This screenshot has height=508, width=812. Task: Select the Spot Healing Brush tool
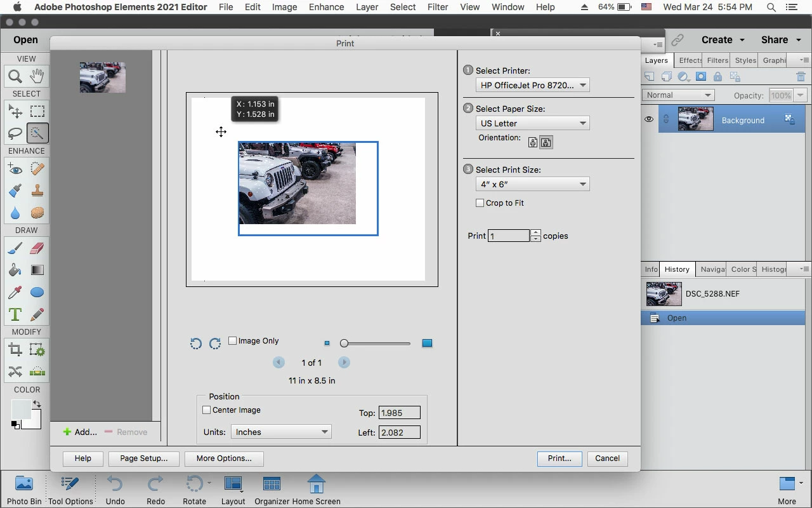(x=37, y=169)
